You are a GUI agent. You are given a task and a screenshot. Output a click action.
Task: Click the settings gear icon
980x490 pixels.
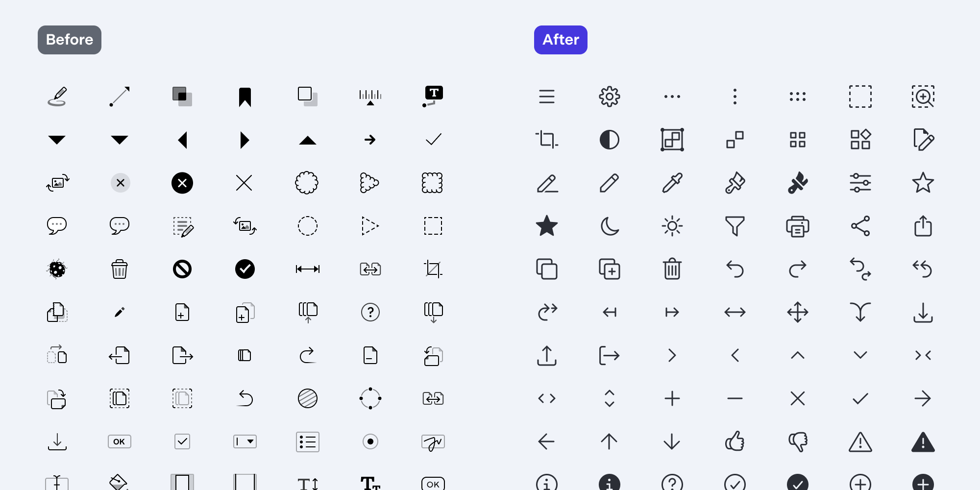(609, 97)
